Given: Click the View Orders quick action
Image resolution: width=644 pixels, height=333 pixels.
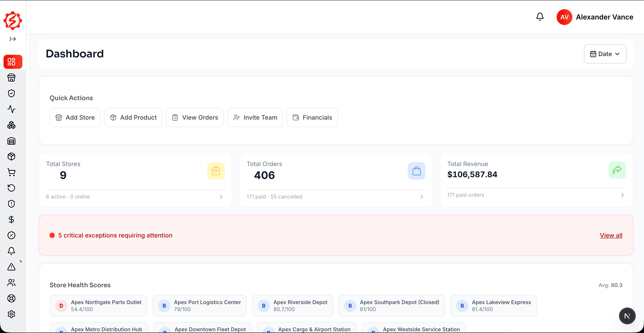Looking at the screenshot, I should coord(195,117).
